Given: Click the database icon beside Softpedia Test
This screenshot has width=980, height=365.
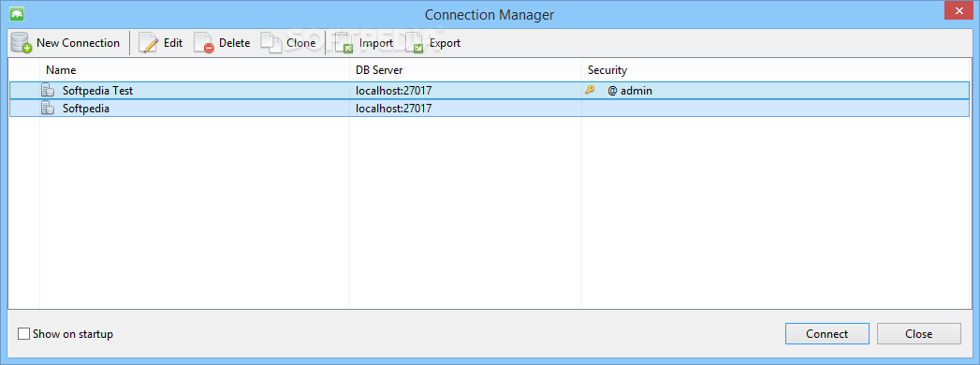Looking at the screenshot, I should pos(48,90).
